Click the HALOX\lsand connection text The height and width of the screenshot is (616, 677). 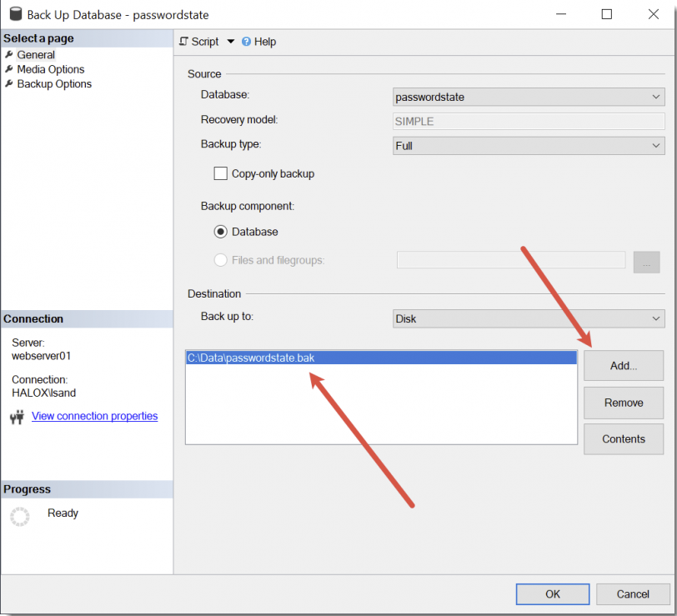(43, 393)
